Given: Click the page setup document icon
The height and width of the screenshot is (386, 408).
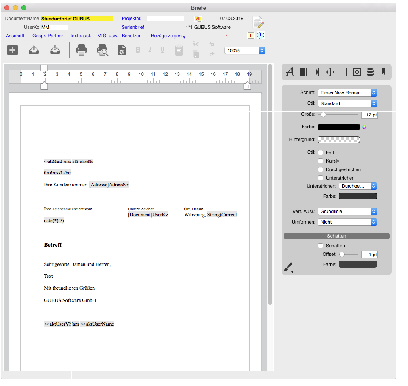Looking at the screenshot, I should tap(122, 50).
